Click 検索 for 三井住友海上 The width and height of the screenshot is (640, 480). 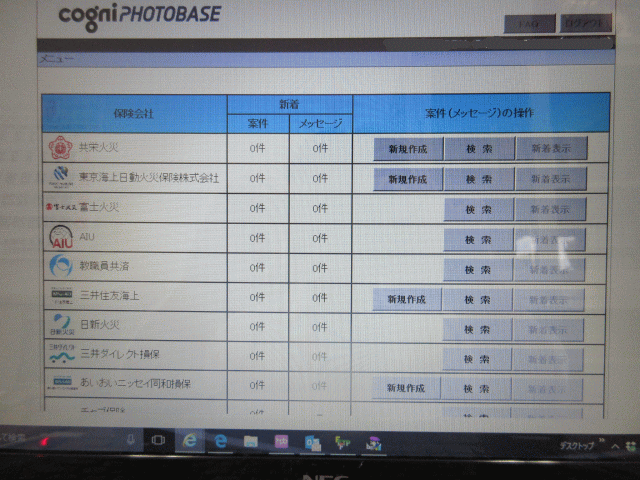tap(477, 300)
